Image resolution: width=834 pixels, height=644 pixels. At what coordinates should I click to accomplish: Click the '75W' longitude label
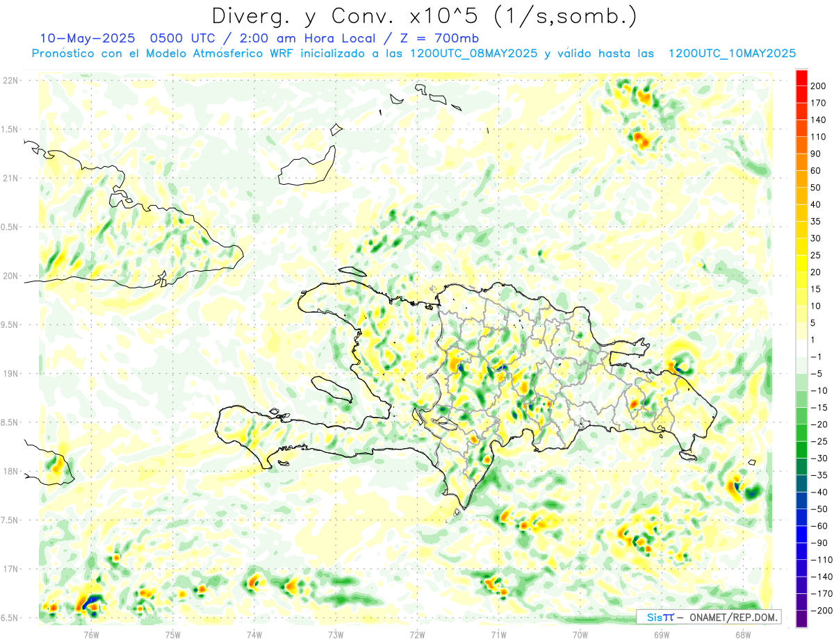173,634
